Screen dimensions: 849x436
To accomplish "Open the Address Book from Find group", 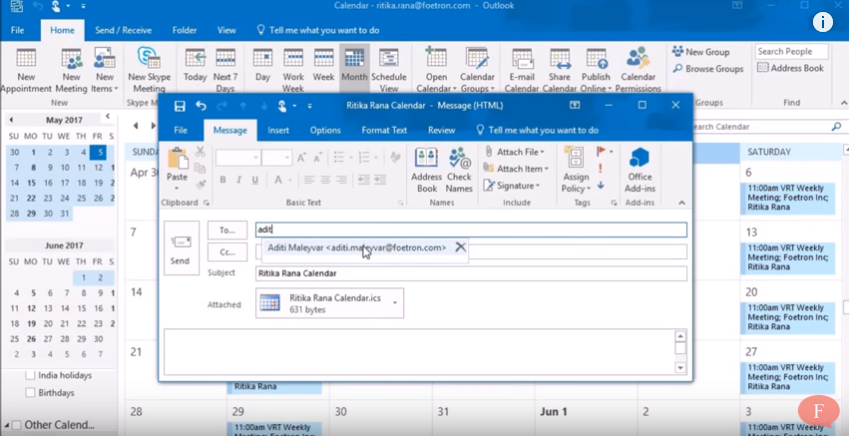I will pos(790,68).
